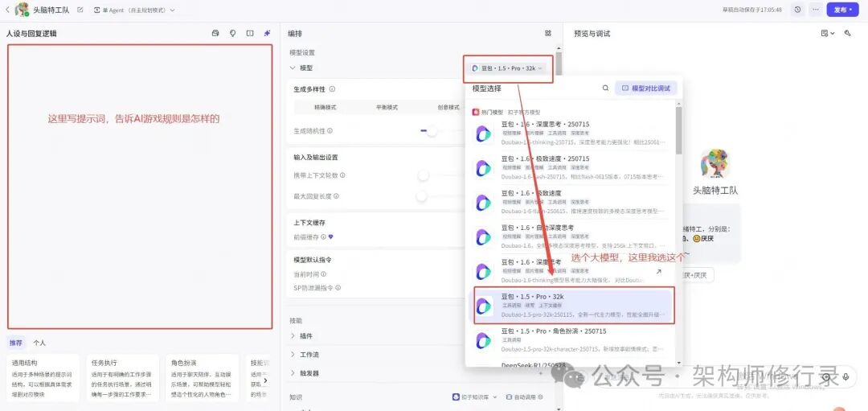
Task: Open the 豆包·1.5·Pro·32k model dropdown
Action: (508, 68)
